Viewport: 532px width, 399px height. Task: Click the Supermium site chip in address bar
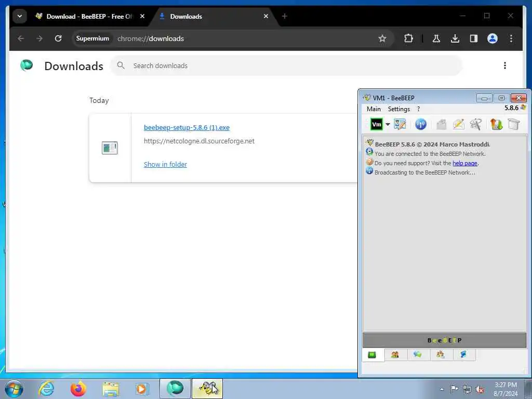point(92,38)
